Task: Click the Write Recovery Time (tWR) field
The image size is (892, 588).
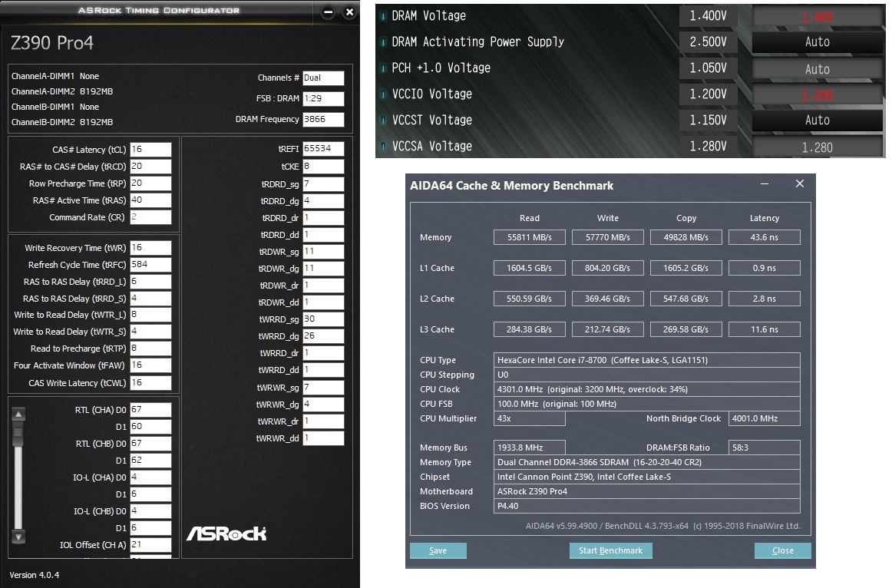Action: click(150, 248)
